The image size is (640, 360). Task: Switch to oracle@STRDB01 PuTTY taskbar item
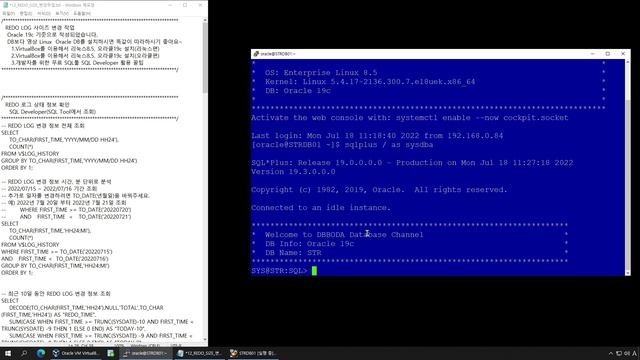coord(145,353)
